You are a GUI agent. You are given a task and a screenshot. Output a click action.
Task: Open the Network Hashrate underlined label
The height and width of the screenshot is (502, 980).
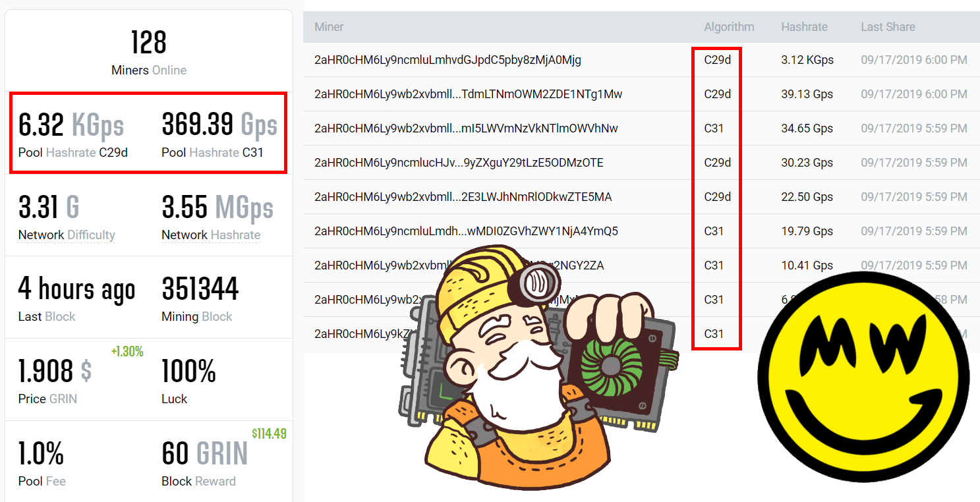click(211, 235)
